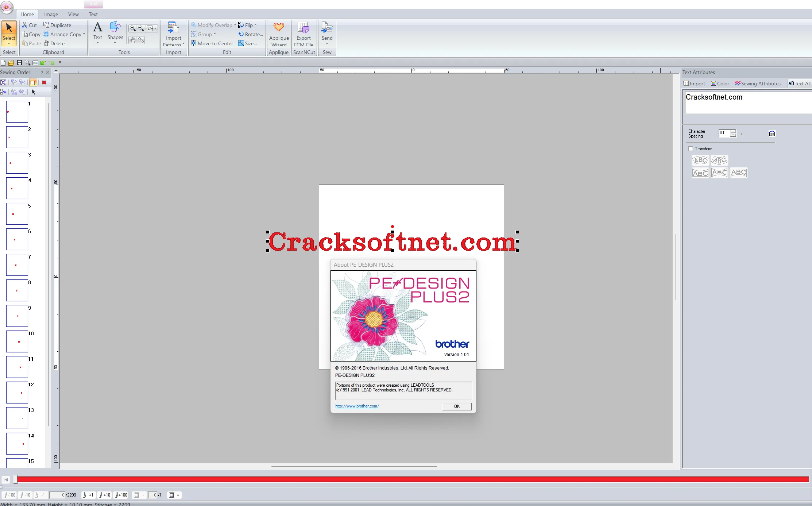Image resolution: width=812 pixels, height=506 pixels.
Task: Select the Measure ruler tool
Action: pyautogui.click(x=141, y=40)
